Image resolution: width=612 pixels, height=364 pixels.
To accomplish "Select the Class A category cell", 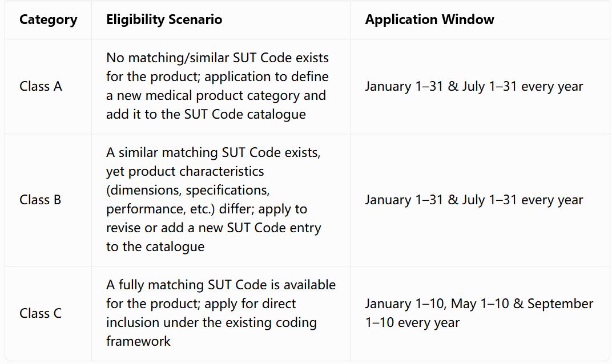I will pyautogui.click(x=49, y=86).
